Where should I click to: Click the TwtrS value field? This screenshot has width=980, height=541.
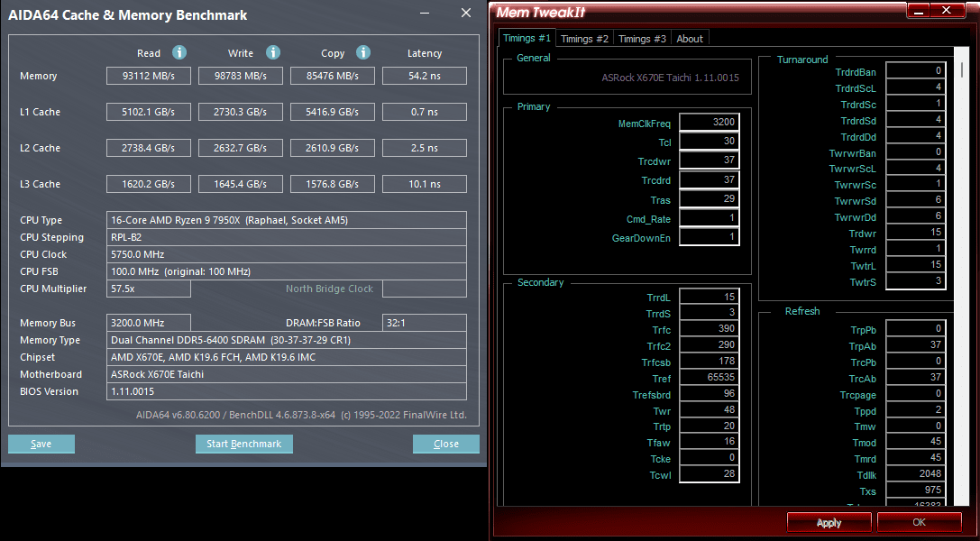pyautogui.click(x=916, y=281)
